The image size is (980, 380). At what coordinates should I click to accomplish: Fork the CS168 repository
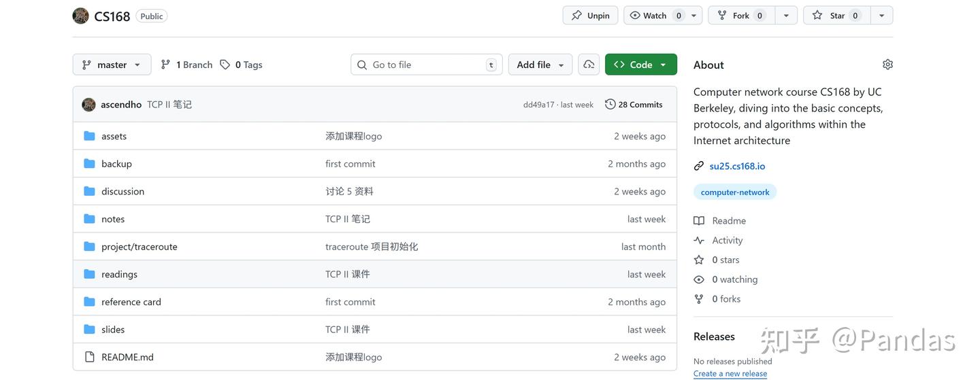[x=742, y=16]
